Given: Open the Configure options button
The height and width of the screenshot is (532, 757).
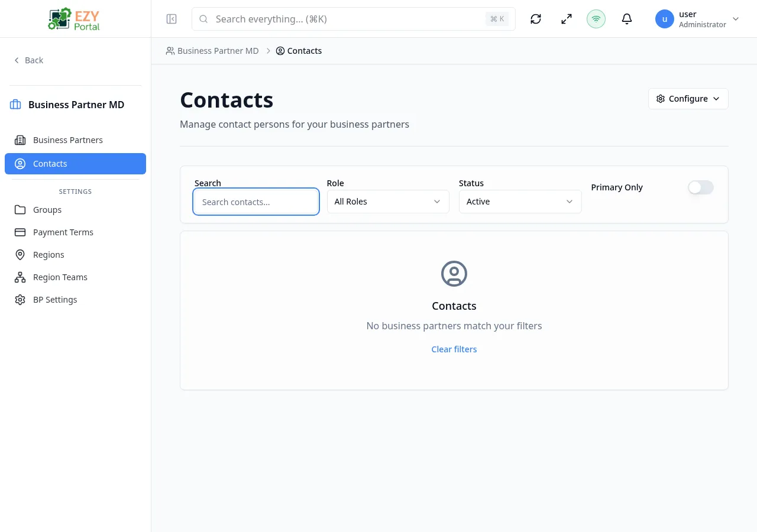Looking at the screenshot, I should pos(688,98).
